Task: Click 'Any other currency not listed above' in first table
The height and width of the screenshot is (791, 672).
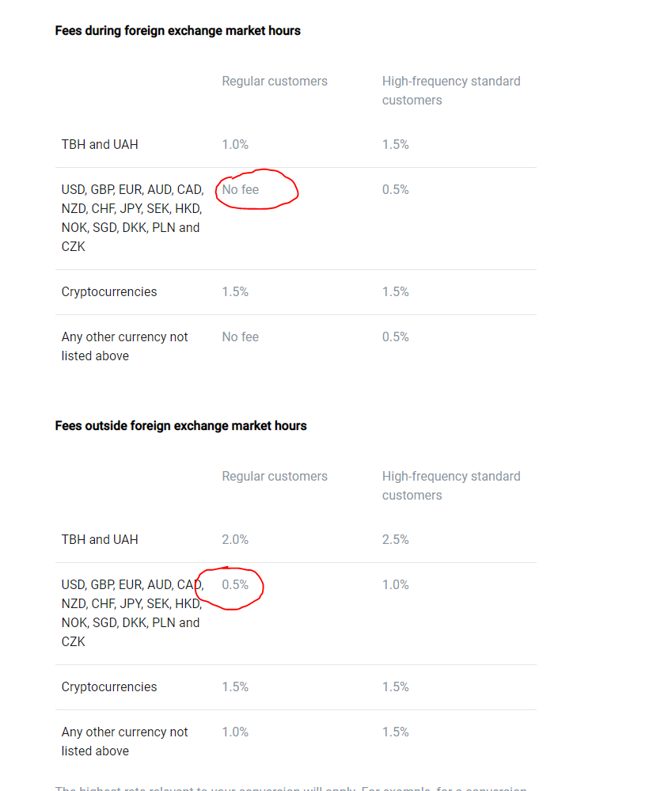Action: click(x=124, y=347)
